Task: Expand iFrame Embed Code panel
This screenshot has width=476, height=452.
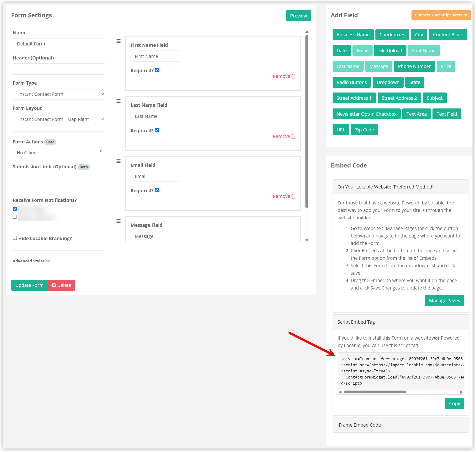Action: pos(401,425)
